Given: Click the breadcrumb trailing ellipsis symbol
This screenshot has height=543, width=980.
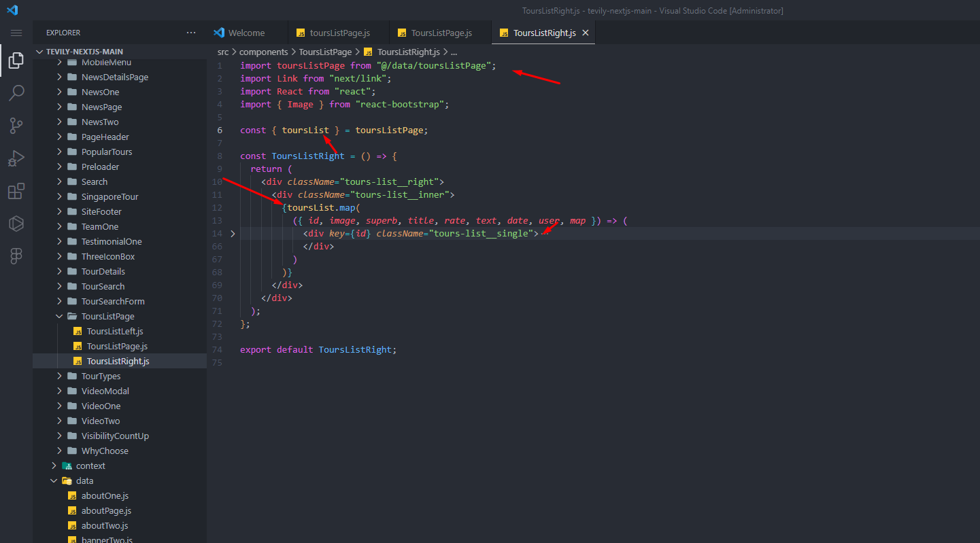Looking at the screenshot, I should click(454, 52).
